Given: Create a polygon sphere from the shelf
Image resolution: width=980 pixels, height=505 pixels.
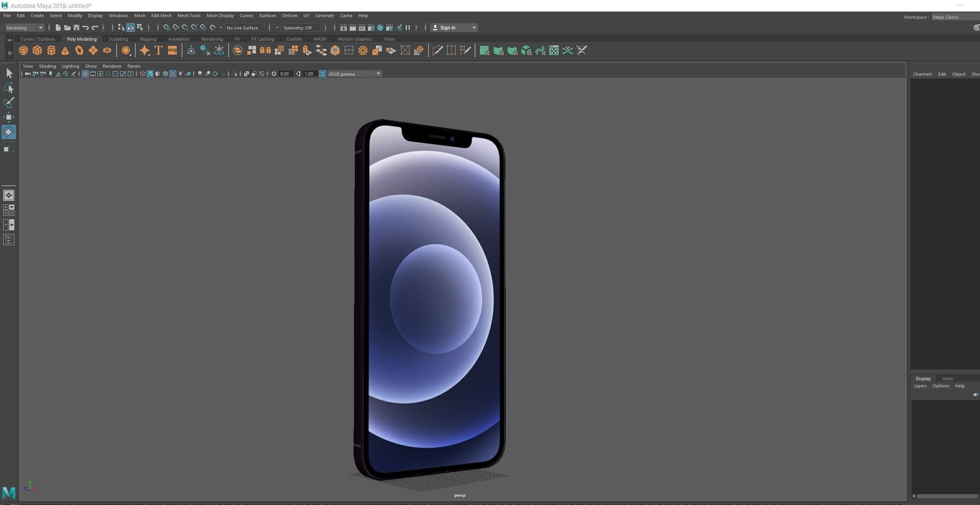Looking at the screenshot, I should click(23, 51).
